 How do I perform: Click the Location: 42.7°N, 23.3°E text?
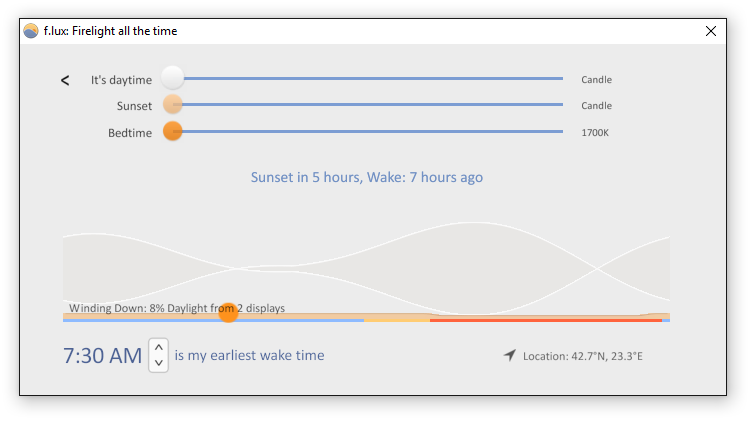583,356
